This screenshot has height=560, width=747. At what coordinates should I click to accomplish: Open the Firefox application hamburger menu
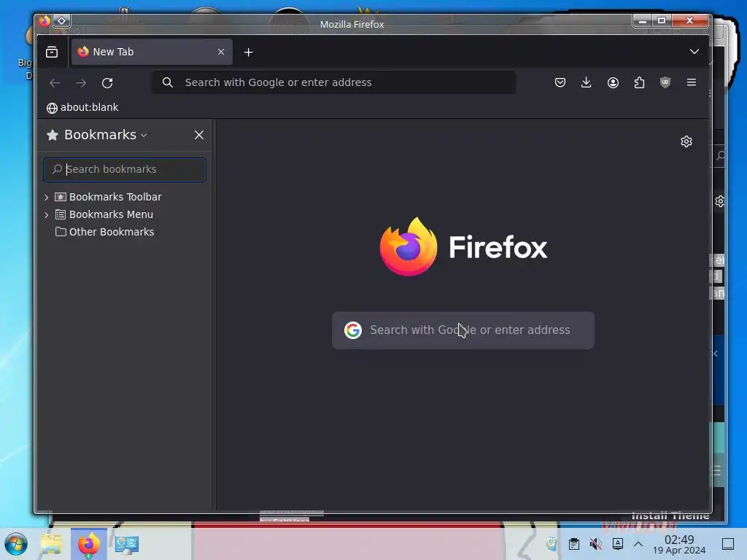point(692,82)
